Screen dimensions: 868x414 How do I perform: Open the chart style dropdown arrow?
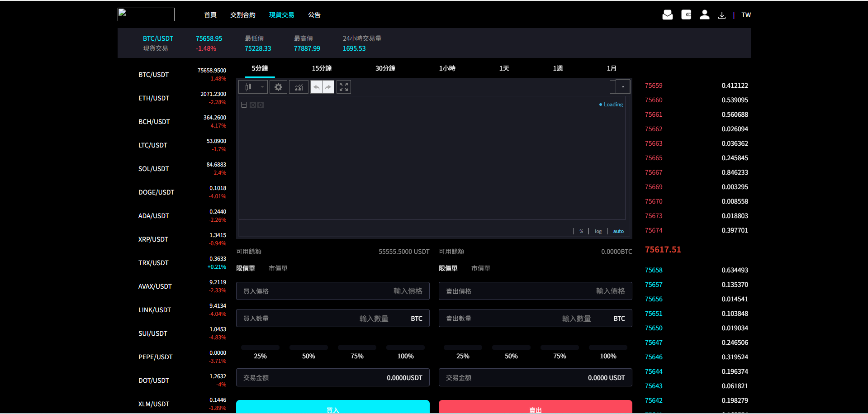pyautogui.click(x=262, y=87)
